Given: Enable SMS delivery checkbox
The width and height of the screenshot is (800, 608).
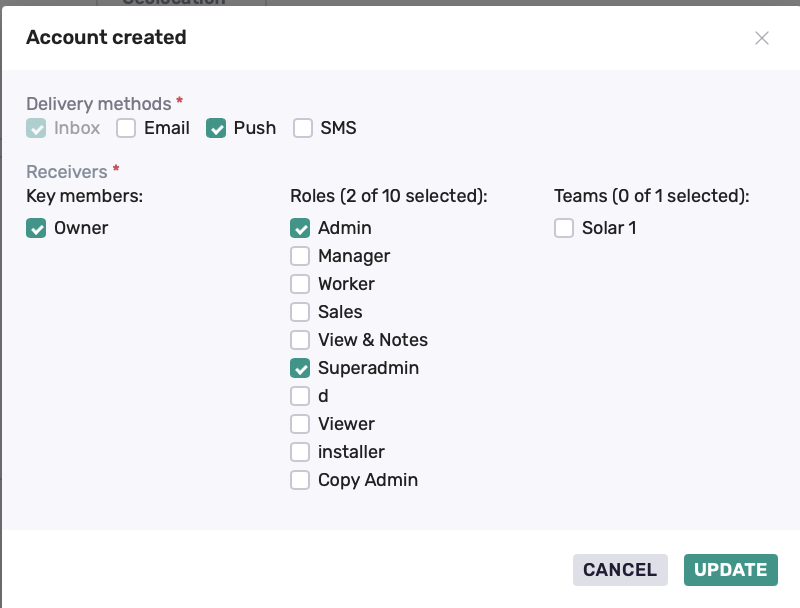Looking at the screenshot, I should tap(303, 128).
